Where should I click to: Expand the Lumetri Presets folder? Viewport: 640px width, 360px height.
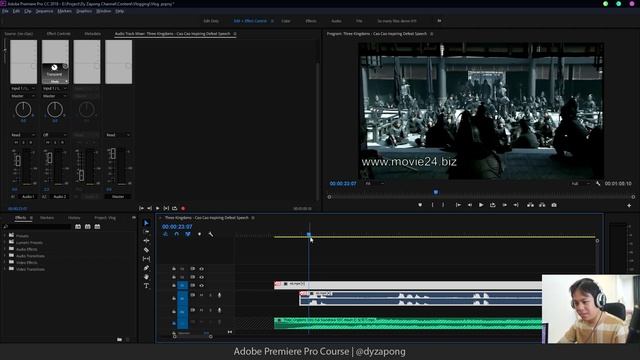(x=5, y=242)
